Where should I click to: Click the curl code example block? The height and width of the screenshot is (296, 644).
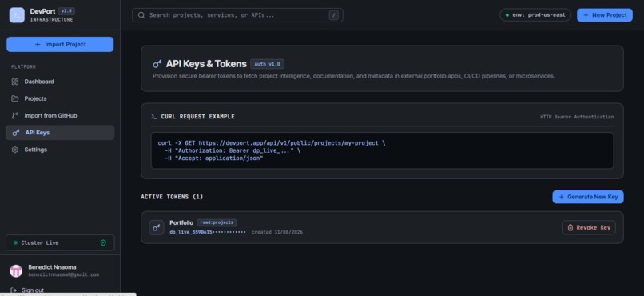[x=382, y=150]
